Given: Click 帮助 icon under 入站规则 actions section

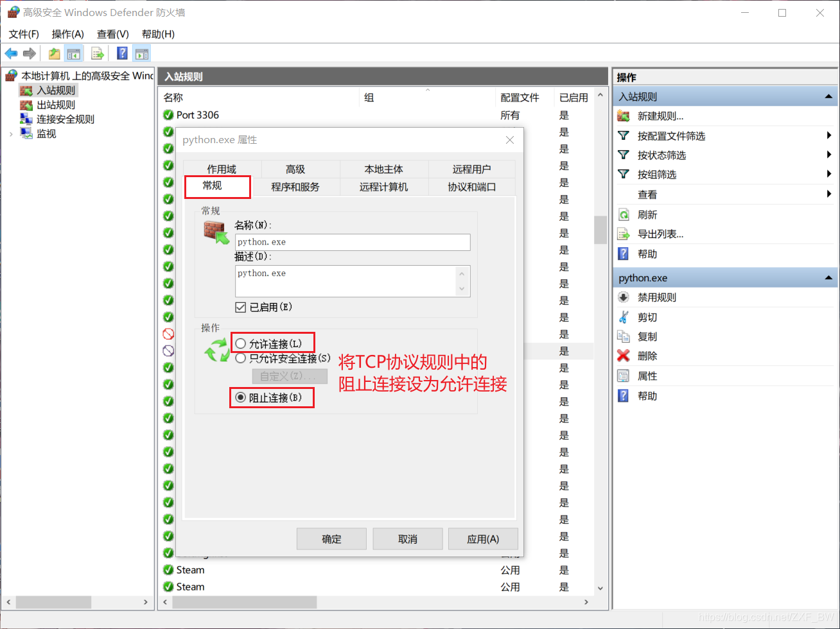Looking at the screenshot, I should tap(624, 254).
